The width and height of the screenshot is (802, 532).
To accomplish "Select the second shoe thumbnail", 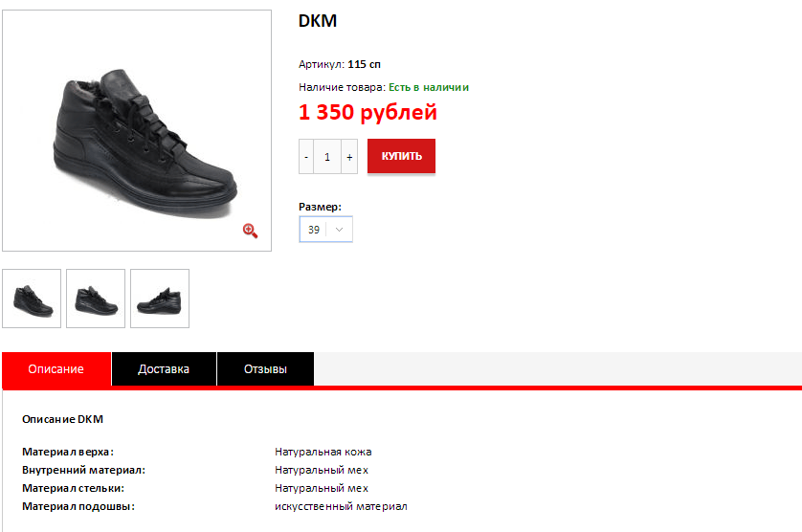I will tap(96, 299).
